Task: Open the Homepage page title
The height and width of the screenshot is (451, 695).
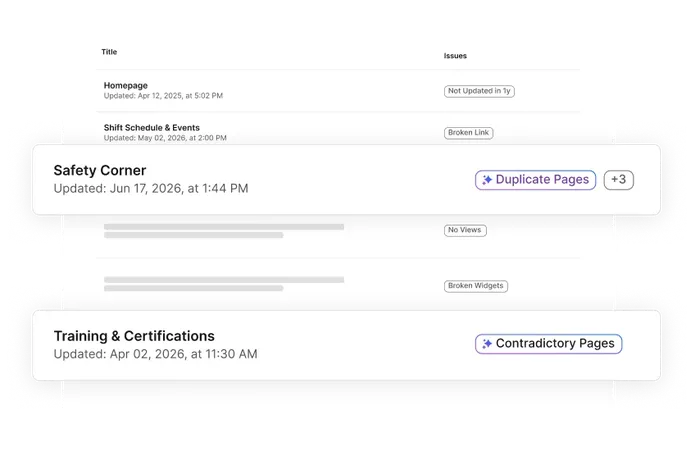Action: [125, 85]
